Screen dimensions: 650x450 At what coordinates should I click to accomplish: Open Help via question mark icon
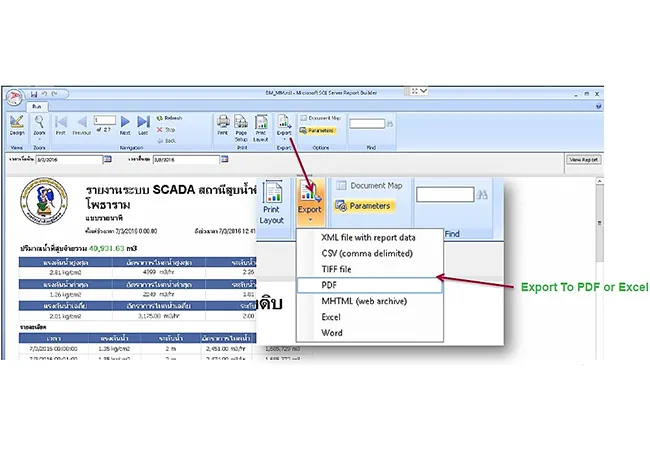[x=599, y=106]
